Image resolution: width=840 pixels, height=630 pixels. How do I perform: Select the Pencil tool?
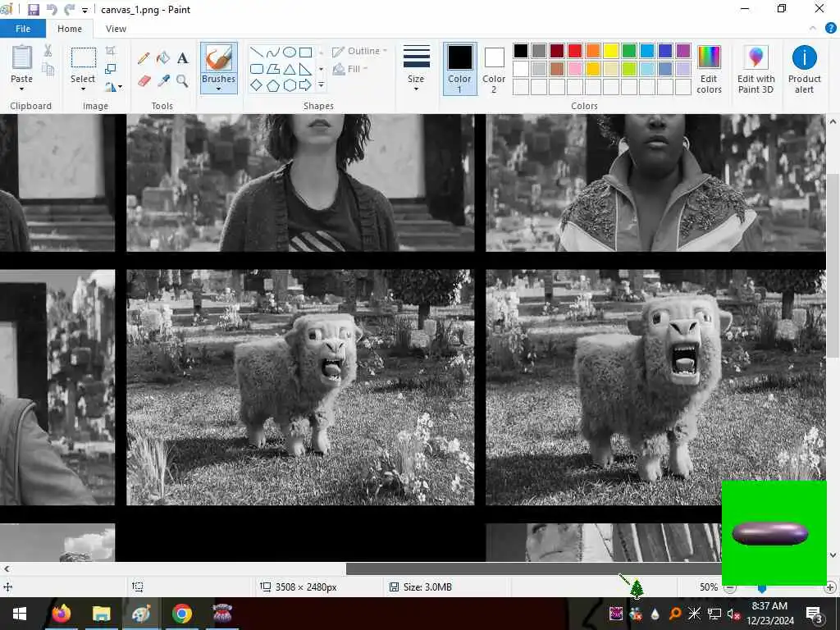click(144, 58)
